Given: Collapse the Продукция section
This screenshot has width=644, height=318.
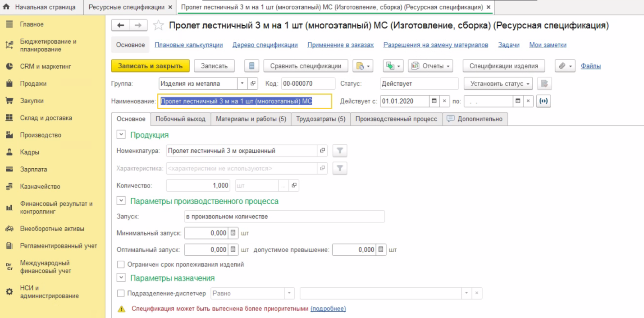Looking at the screenshot, I should 121,135.
